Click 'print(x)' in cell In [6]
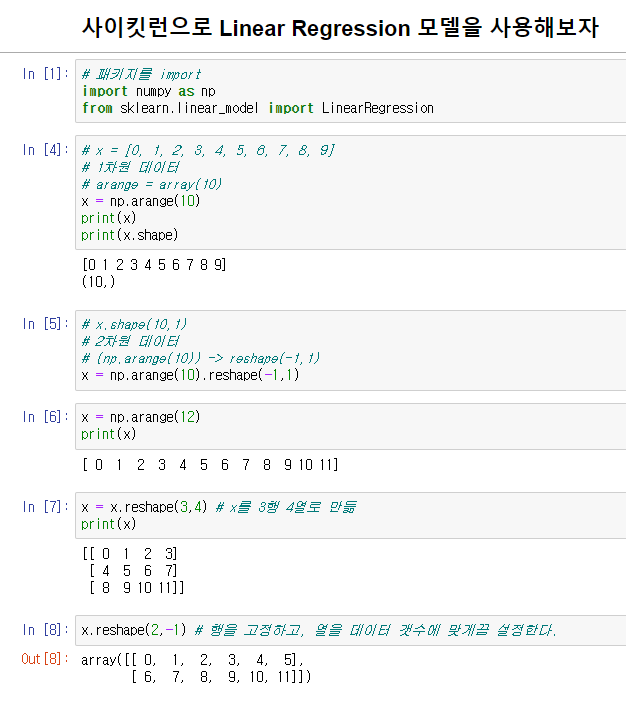The height and width of the screenshot is (703, 626). (x=109, y=434)
